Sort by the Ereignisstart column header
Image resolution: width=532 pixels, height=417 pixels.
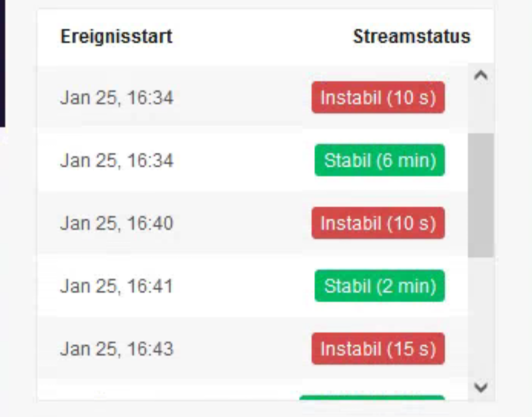(116, 37)
